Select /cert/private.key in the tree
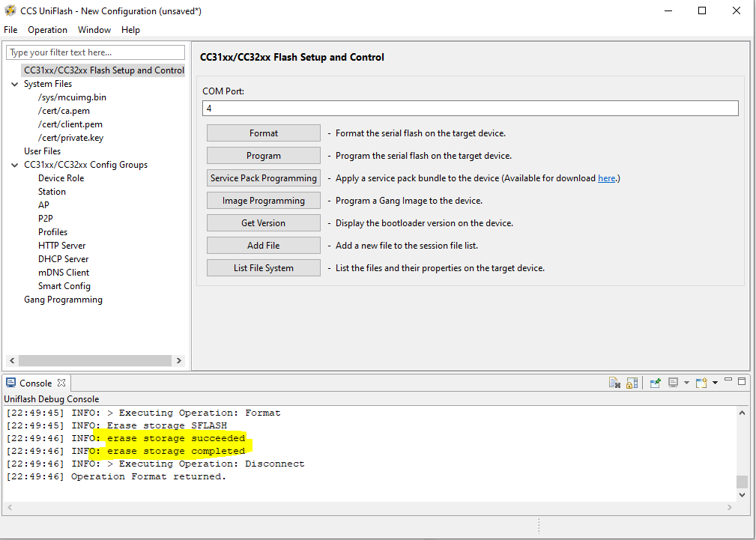Screen dimensions: 756x540 click(71, 138)
